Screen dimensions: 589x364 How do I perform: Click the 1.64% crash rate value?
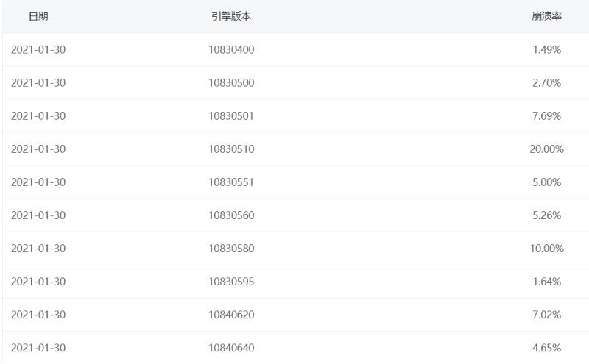click(546, 282)
